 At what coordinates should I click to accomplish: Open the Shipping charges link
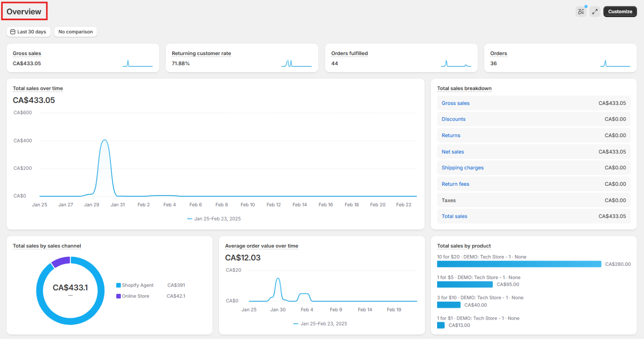pyautogui.click(x=462, y=168)
